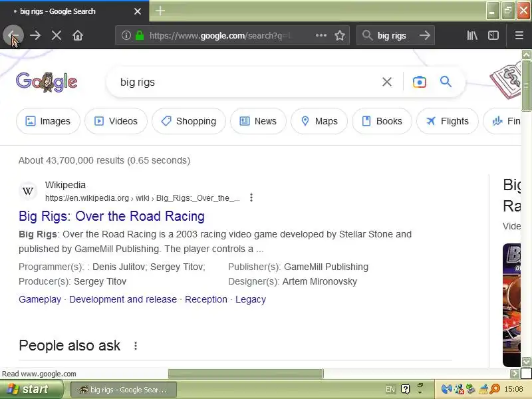This screenshot has width=532, height=399.
Task: Open the Library bookmarks icon
Action: (472, 35)
